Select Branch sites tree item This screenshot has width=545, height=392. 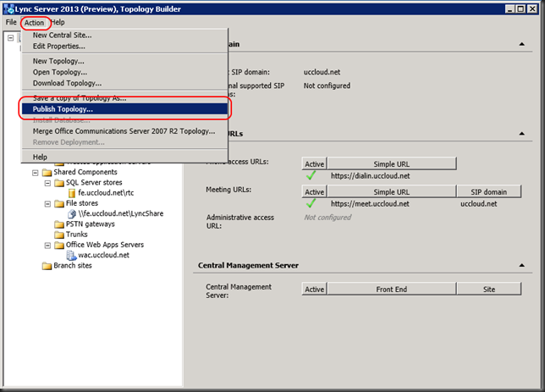(x=73, y=266)
